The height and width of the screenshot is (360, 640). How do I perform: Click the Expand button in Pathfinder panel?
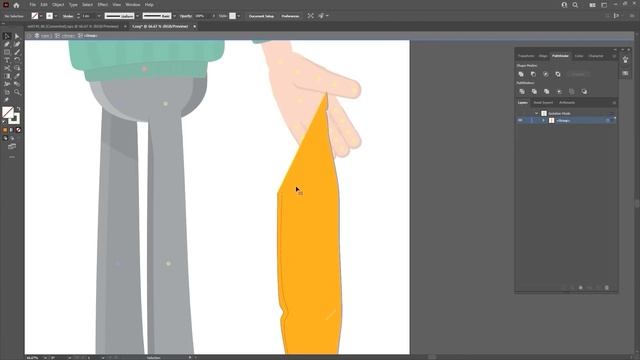[578, 74]
